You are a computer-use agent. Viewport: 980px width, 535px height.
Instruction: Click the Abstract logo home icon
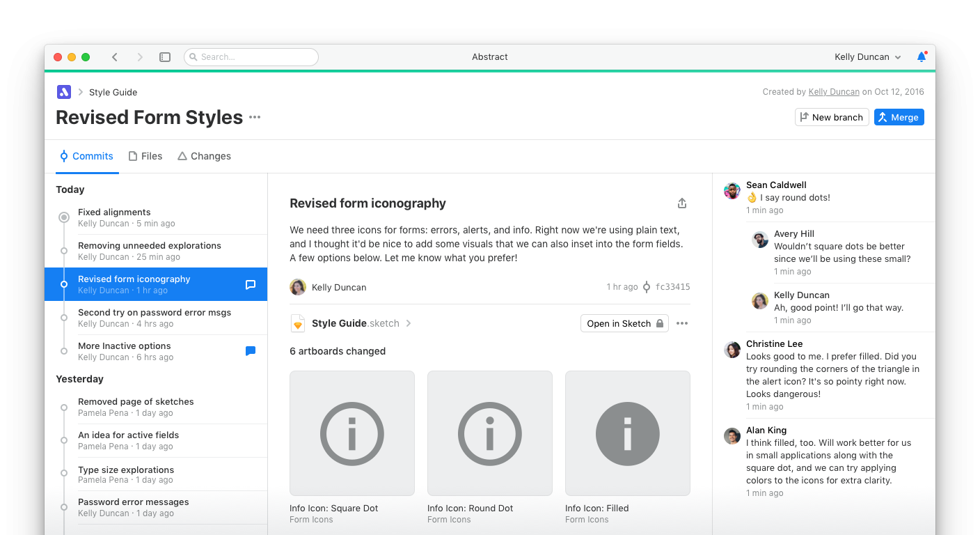(64, 92)
